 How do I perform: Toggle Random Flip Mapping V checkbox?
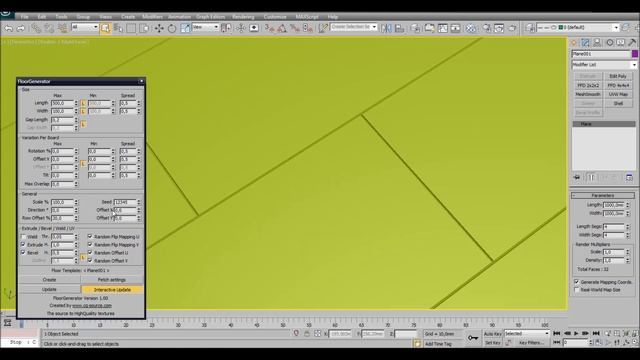(x=90, y=244)
